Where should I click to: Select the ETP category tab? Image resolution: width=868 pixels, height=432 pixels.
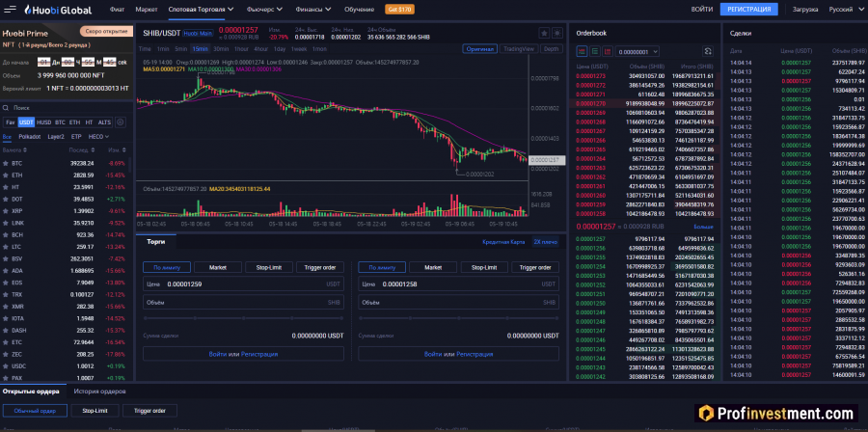(x=76, y=137)
